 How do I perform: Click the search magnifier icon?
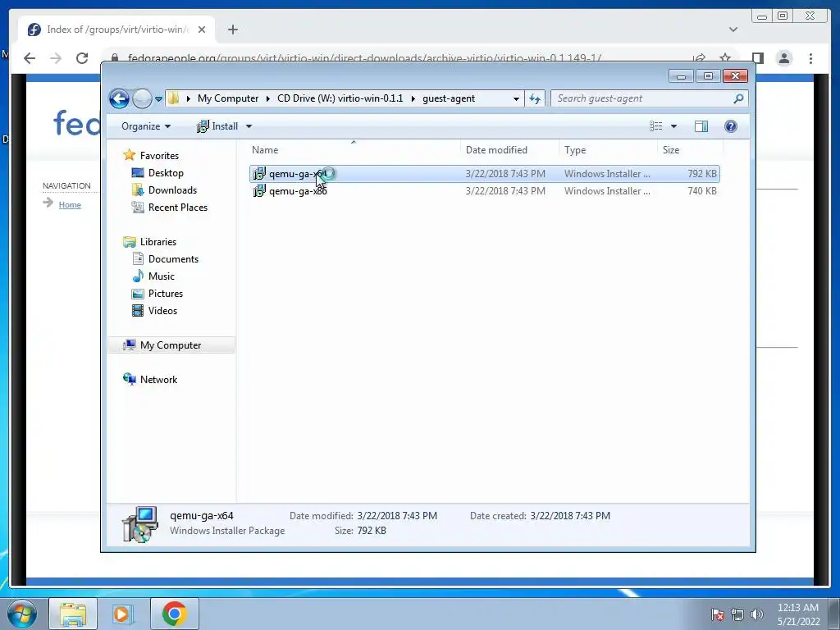(x=739, y=98)
